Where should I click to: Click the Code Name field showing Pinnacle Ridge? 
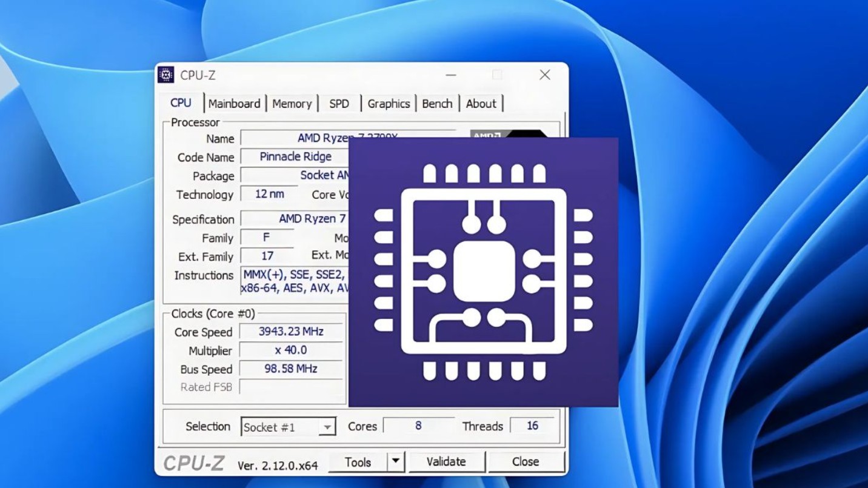coord(295,156)
